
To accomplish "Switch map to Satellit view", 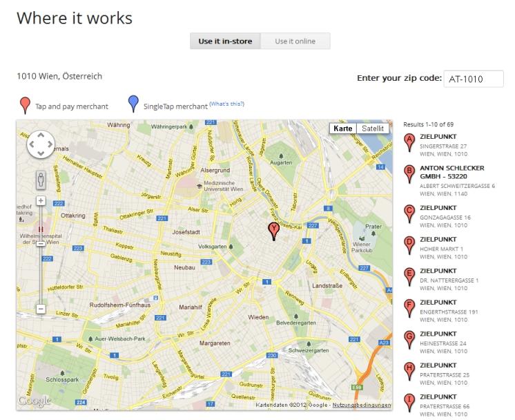I will point(373,128).
